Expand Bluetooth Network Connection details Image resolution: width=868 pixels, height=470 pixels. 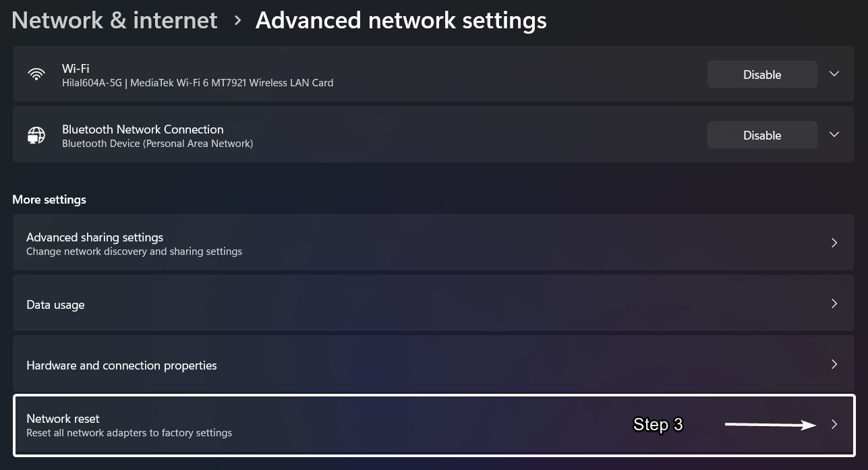[834, 134]
